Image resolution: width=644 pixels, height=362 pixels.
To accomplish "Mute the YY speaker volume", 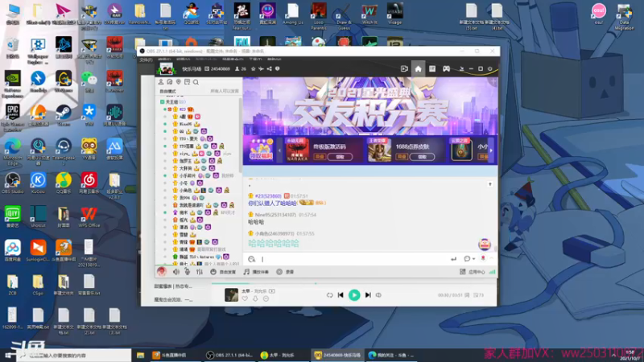I will (x=176, y=272).
